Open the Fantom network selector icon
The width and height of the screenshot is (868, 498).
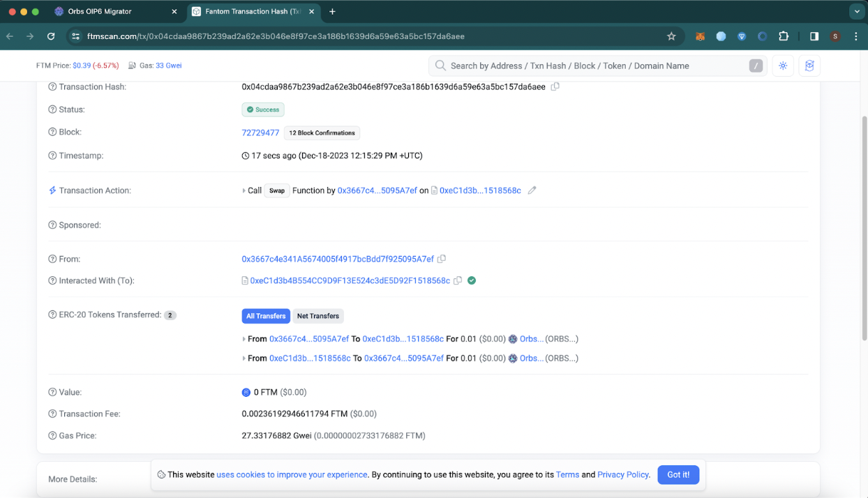pyautogui.click(x=809, y=66)
